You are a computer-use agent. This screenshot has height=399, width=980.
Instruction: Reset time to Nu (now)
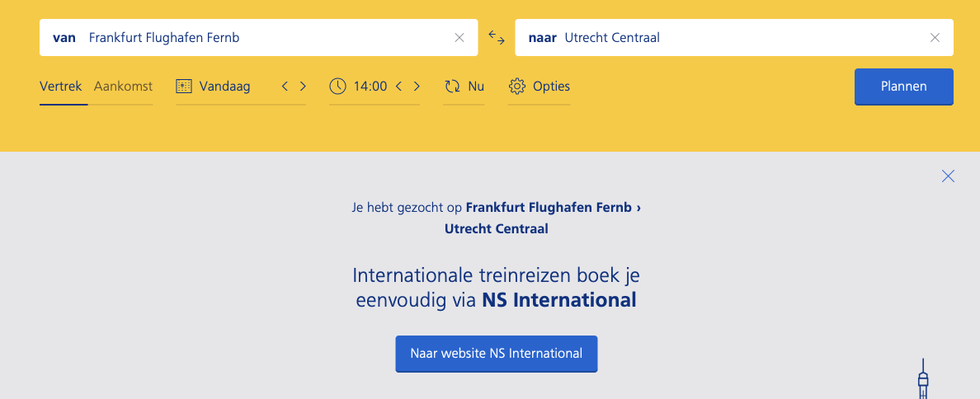point(464,86)
